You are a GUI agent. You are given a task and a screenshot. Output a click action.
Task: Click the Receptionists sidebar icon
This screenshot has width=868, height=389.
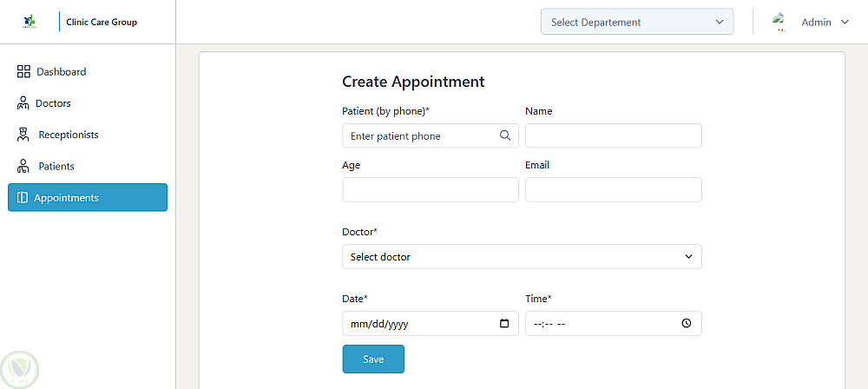pos(23,135)
